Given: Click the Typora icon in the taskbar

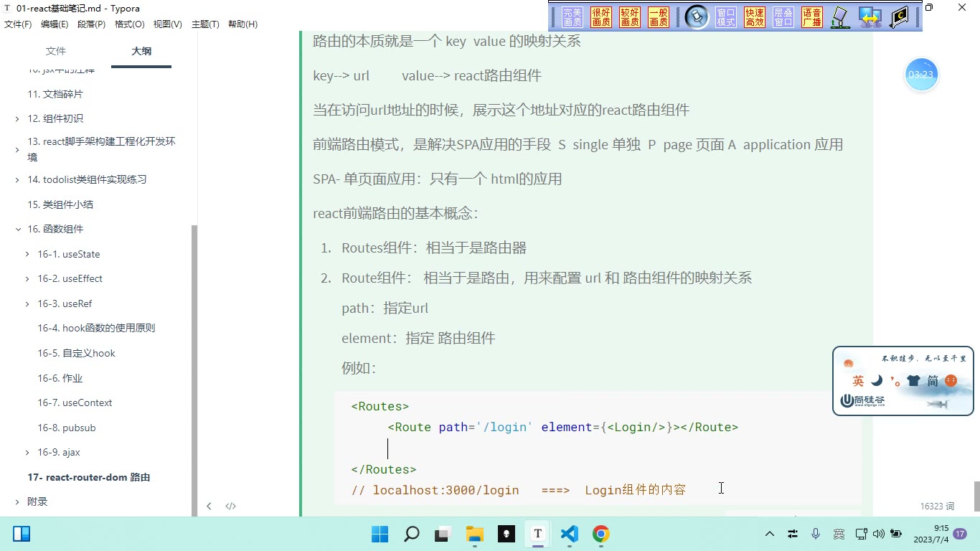Looking at the screenshot, I should coord(537,534).
